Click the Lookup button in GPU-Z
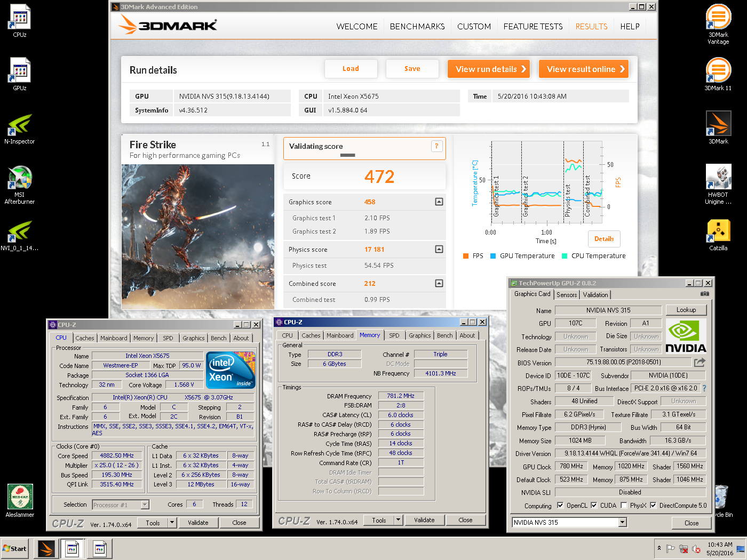Image resolution: width=747 pixels, height=560 pixels. 686,310
